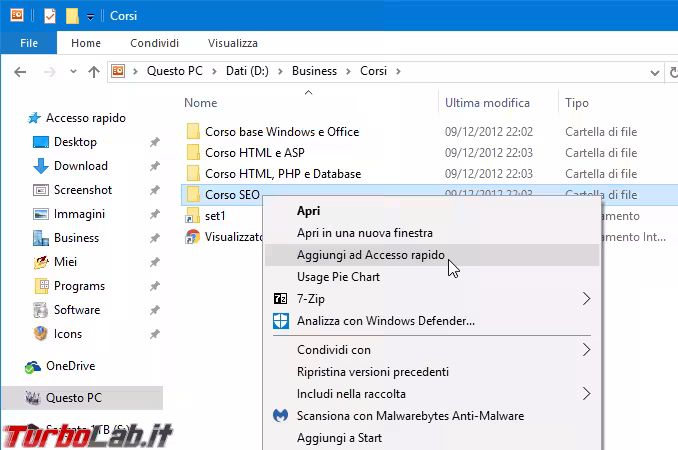Expand the chevron after Corsi in breadcrumb
The width and height of the screenshot is (678, 450).
pos(398,71)
